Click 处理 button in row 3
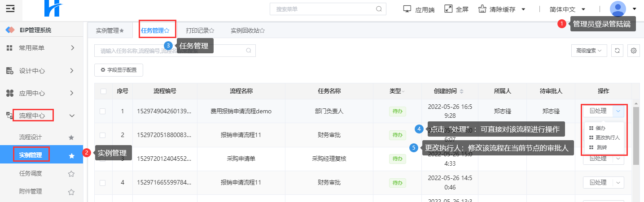Image resolution: width=644 pixels, height=202 pixels. (598, 159)
